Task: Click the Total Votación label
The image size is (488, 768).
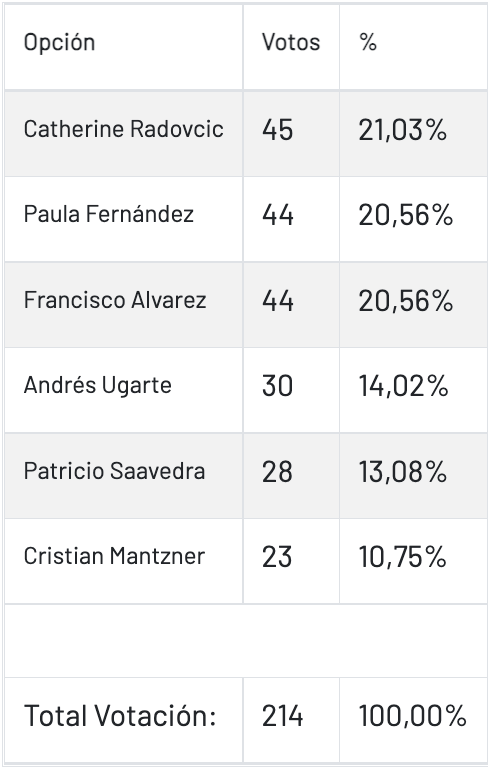Action: (120, 716)
